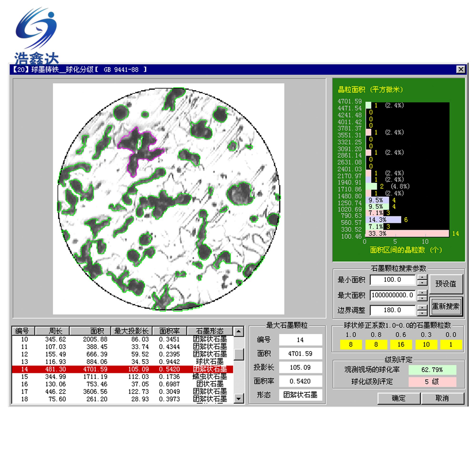Increase 最大面积 with up spinner arrow
Viewport: 476px width, 476px height.
pyautogui.click(x=422, y=293)
